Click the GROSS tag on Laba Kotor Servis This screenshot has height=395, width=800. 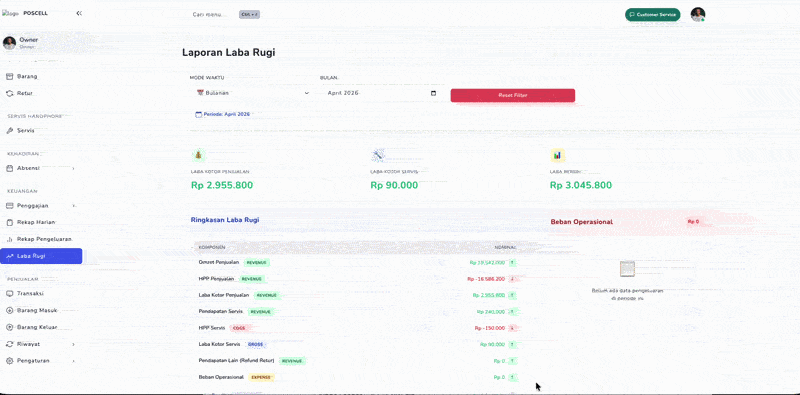256,344
